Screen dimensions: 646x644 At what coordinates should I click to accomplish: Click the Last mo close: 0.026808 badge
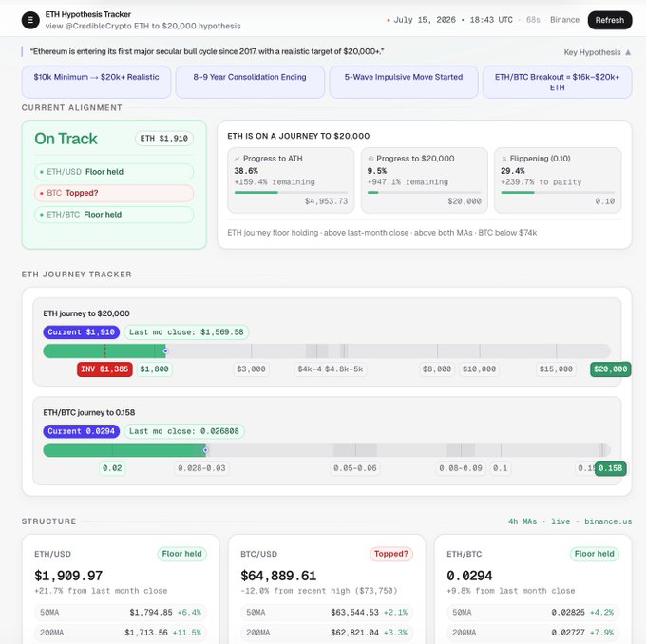pos(184,431)
